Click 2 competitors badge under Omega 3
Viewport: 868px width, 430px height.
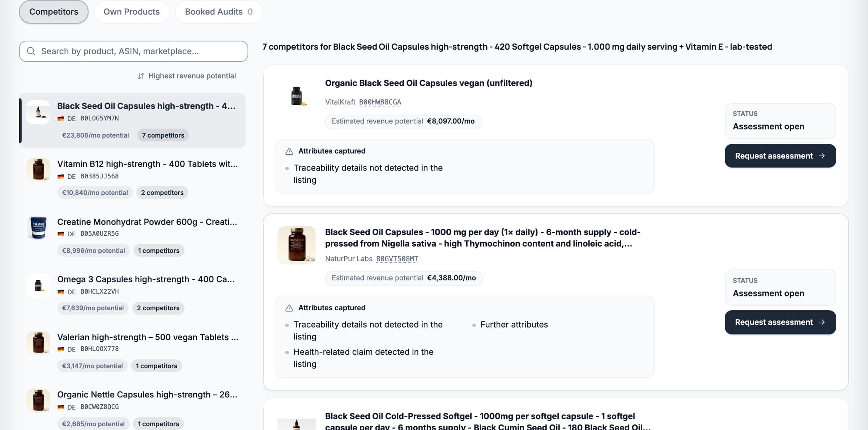coord(158,308)
